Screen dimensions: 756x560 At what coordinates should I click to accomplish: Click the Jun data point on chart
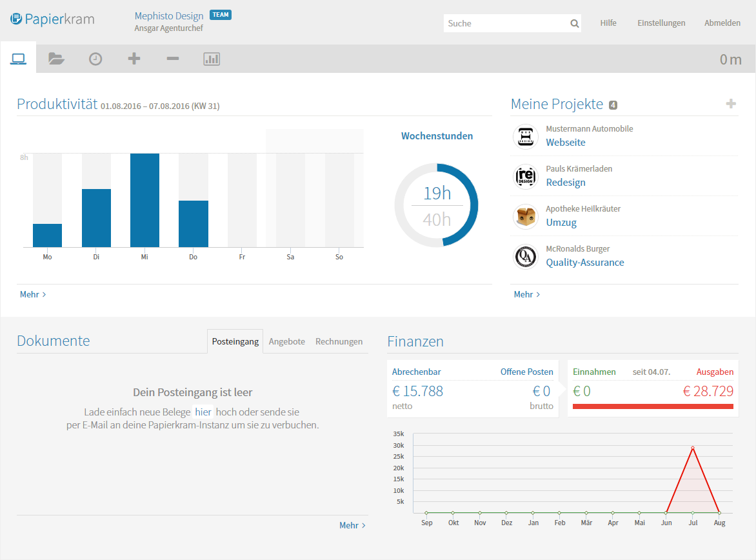coord(666,512)
